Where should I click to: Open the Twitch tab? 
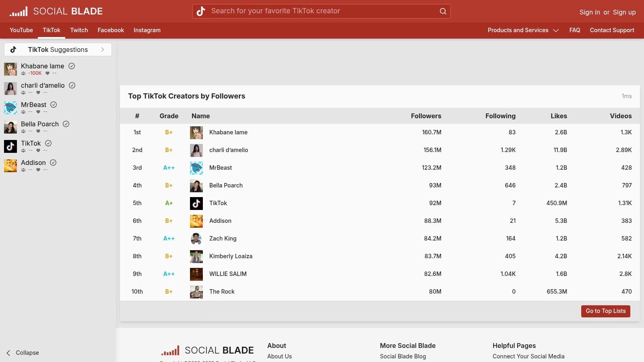[79, 30]
